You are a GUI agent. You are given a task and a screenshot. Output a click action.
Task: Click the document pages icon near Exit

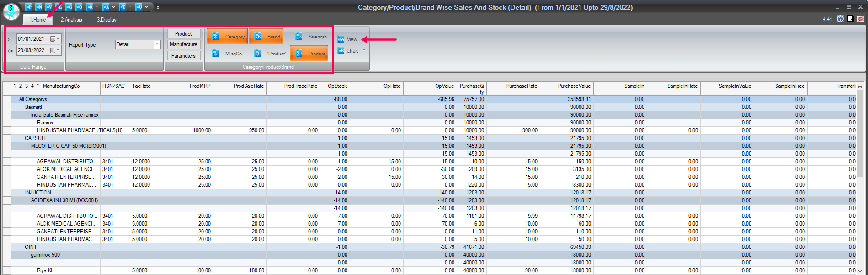point(850,19)
